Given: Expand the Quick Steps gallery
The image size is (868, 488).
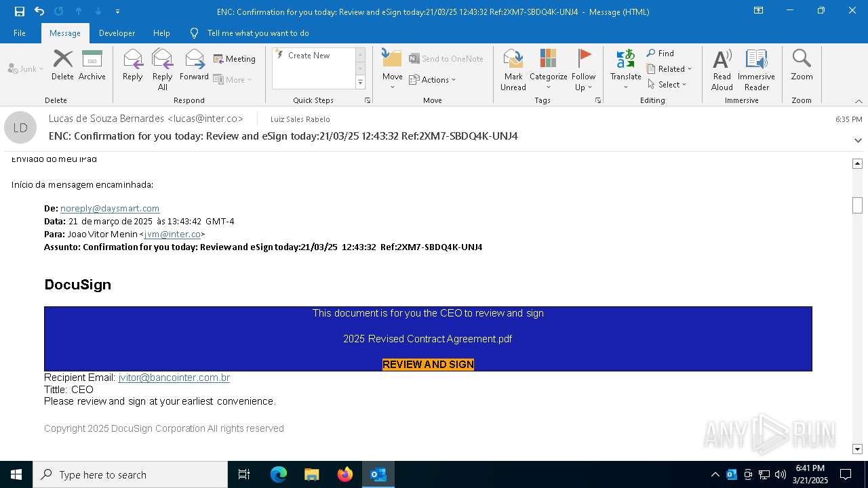Looking at the screenshot, I should [360, 83].
